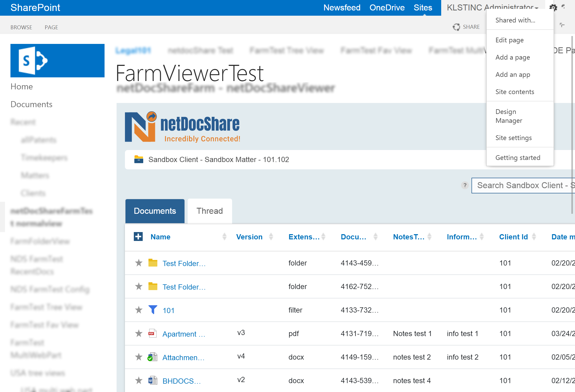Open the BHDOCS... document link
Image resolution: width=575 pixels, height=392 pixels.
coord(182,381)
